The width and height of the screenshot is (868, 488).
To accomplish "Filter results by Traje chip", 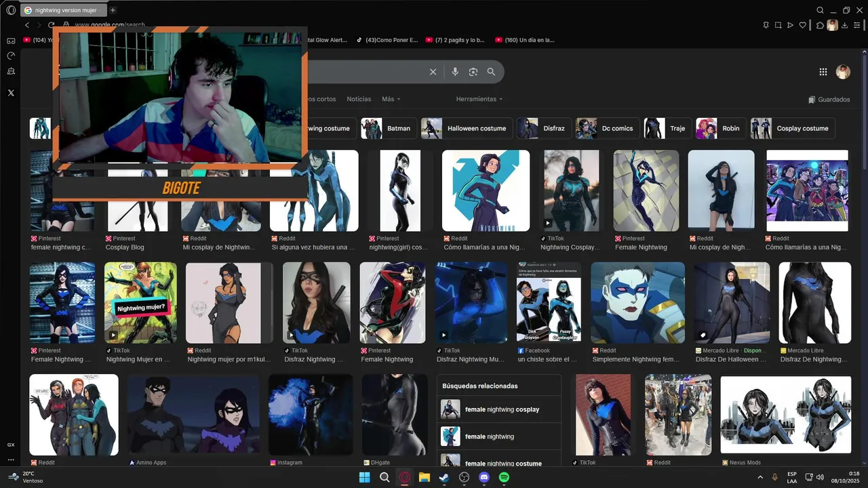I will click(x=667, y=128).
